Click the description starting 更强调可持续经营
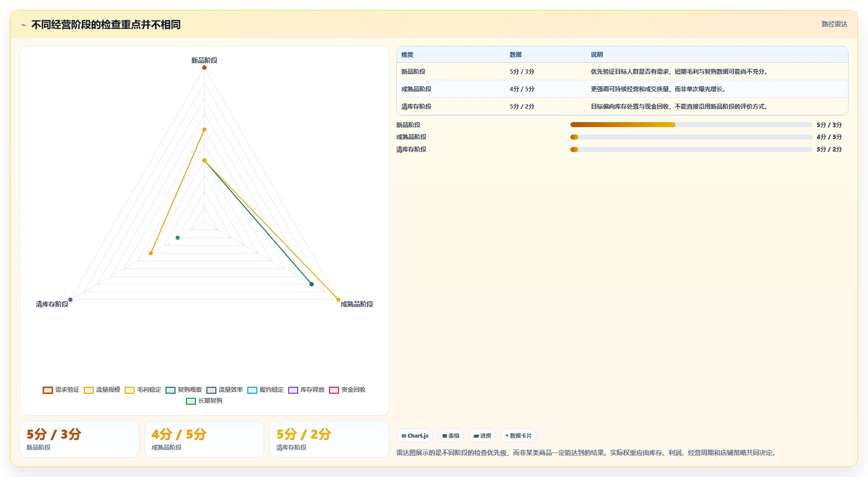Image resolution: width=868 pixels, height=477 pixels. click(659, 89)
